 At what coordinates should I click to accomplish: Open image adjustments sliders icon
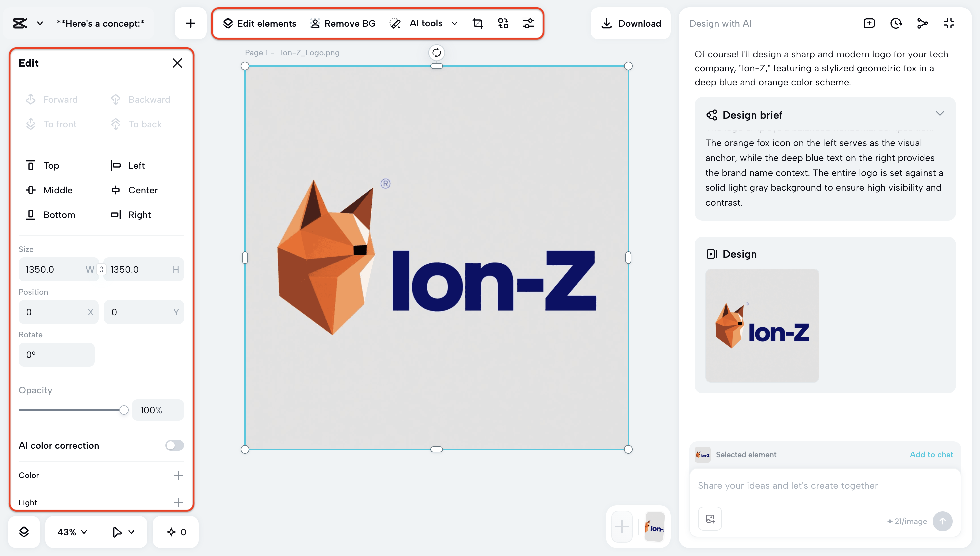529,23
